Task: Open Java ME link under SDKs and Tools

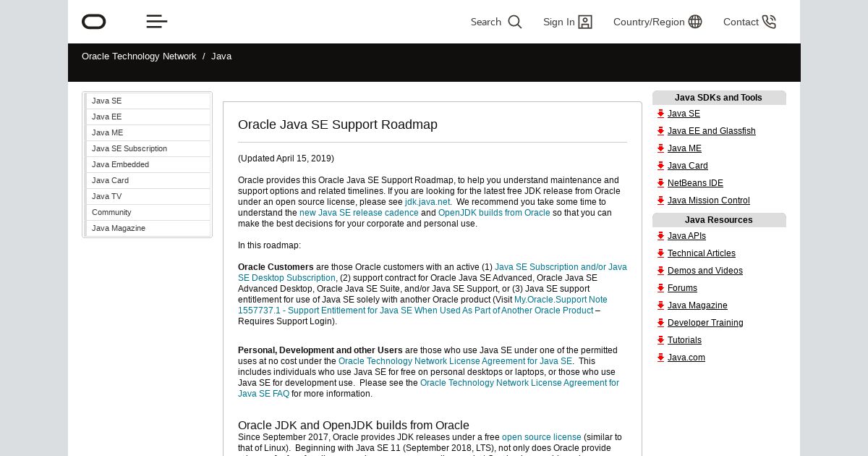Action: [684, 148]
